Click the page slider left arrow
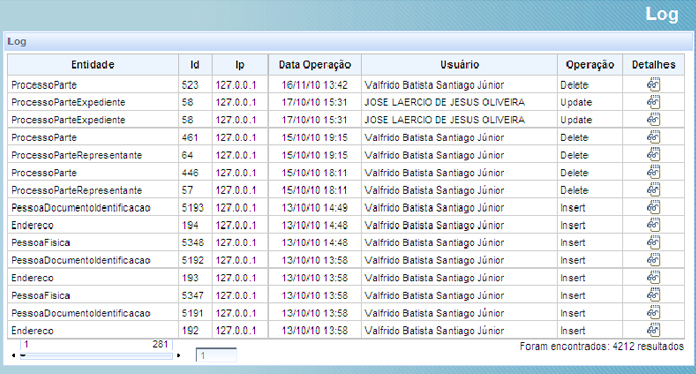The height and width of the screenshot is (374, 696). [13, 355]
